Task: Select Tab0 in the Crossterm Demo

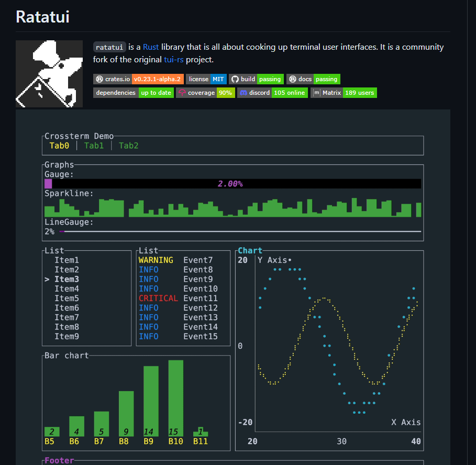Action: tap(59, 146)
